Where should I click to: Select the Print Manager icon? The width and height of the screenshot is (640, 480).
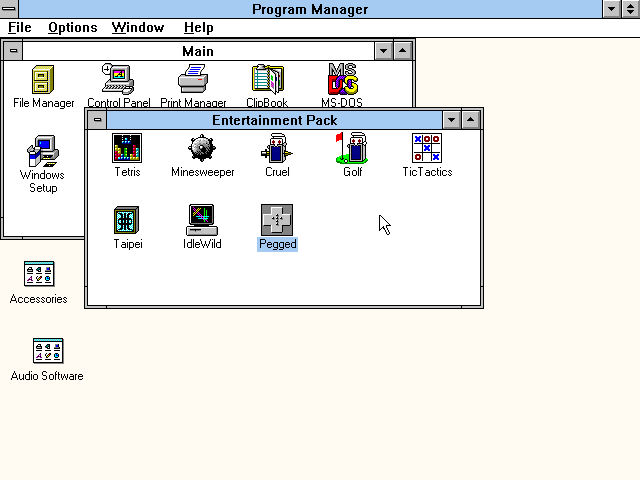pyautogui.click(x=193, y=79)
